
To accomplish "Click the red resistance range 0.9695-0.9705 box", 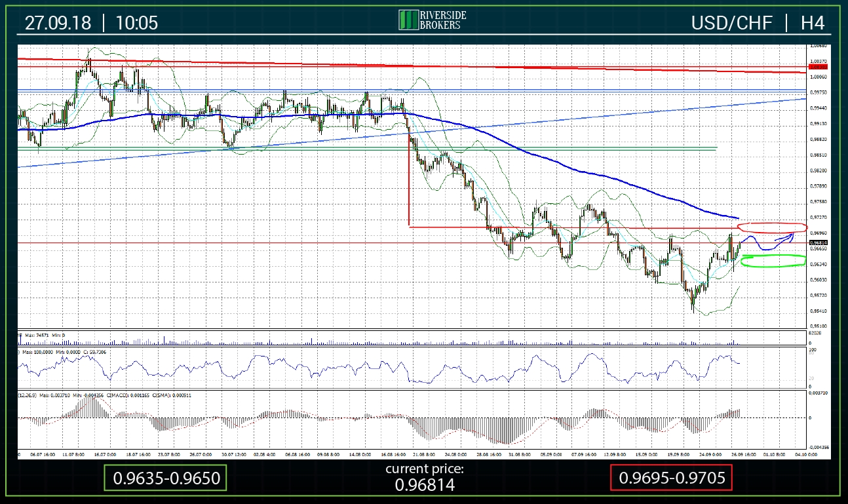I will coord(671,478).
